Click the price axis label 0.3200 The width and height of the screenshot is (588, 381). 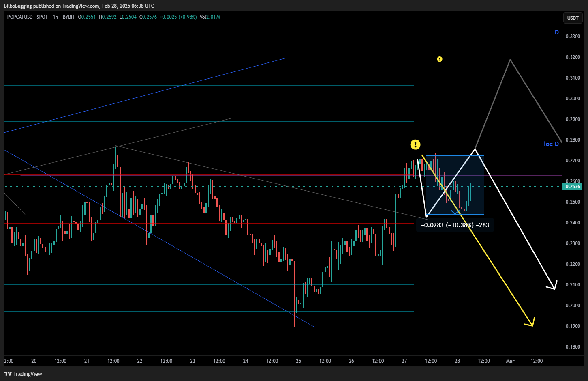[573, 57]
